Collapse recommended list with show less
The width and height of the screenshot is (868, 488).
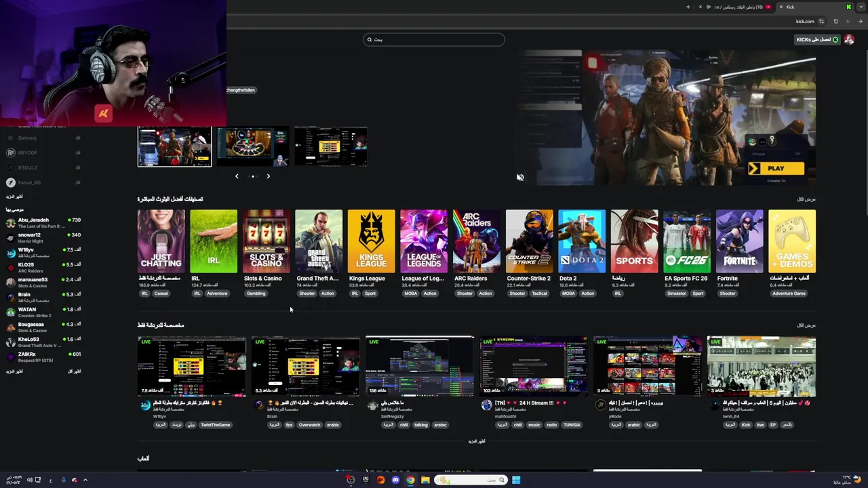click(x=75, y=371)
